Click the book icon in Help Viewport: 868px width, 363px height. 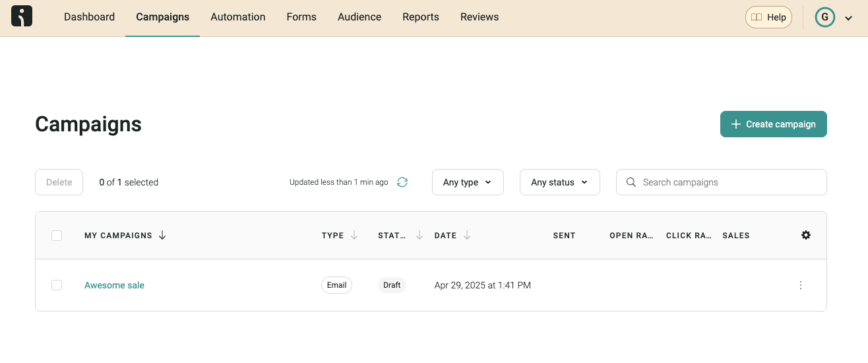click(x=757, y=17)
